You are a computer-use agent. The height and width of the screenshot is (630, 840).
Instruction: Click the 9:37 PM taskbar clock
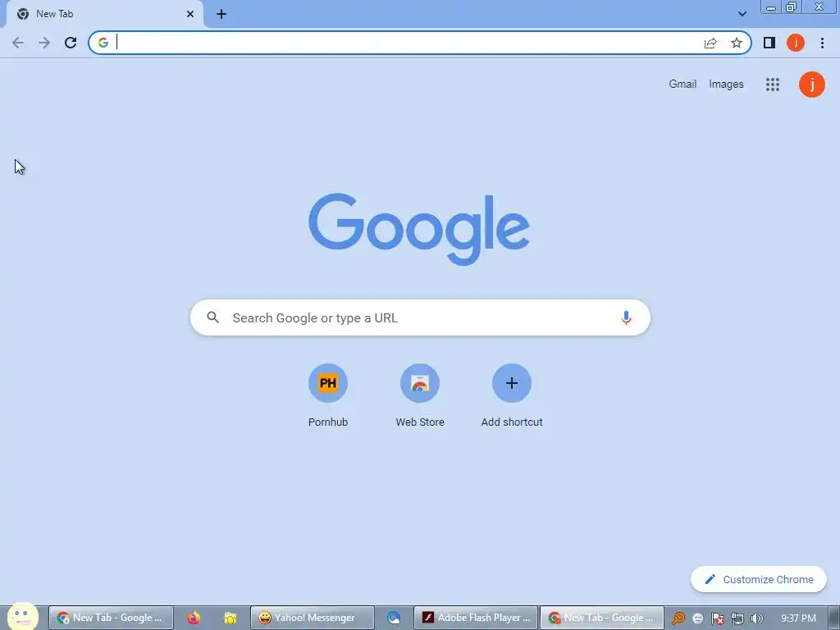click(x=798, y=618)
